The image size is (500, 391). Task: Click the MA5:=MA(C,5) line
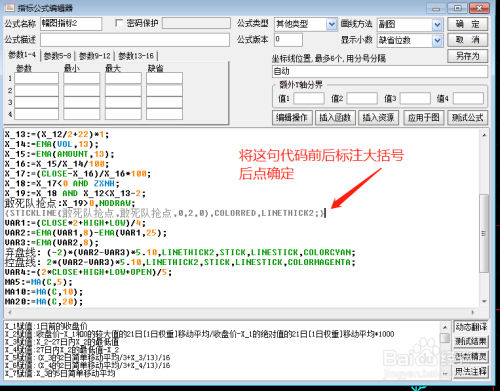click(x=38, y=282)
